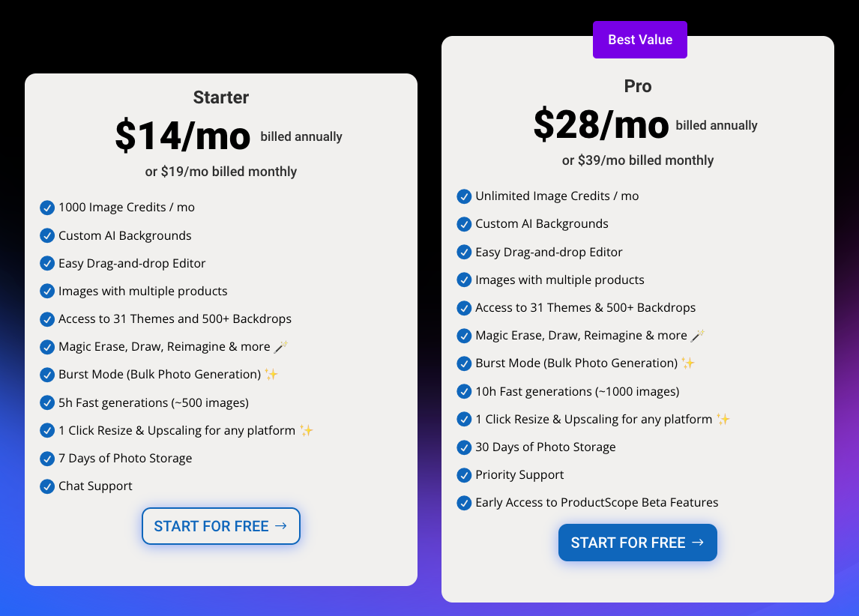Click the Starter plan heading

[x=220, y=97]
